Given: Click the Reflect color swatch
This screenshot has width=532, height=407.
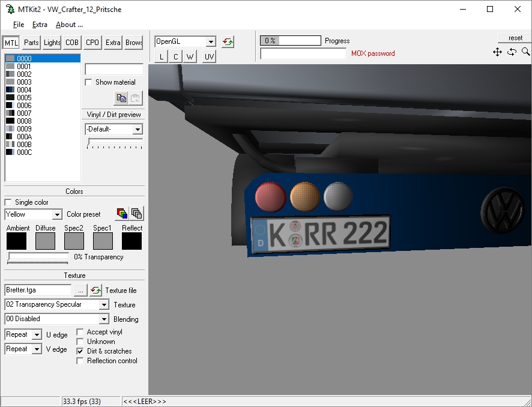Looking at the screenshot, I should pos(131,241).
